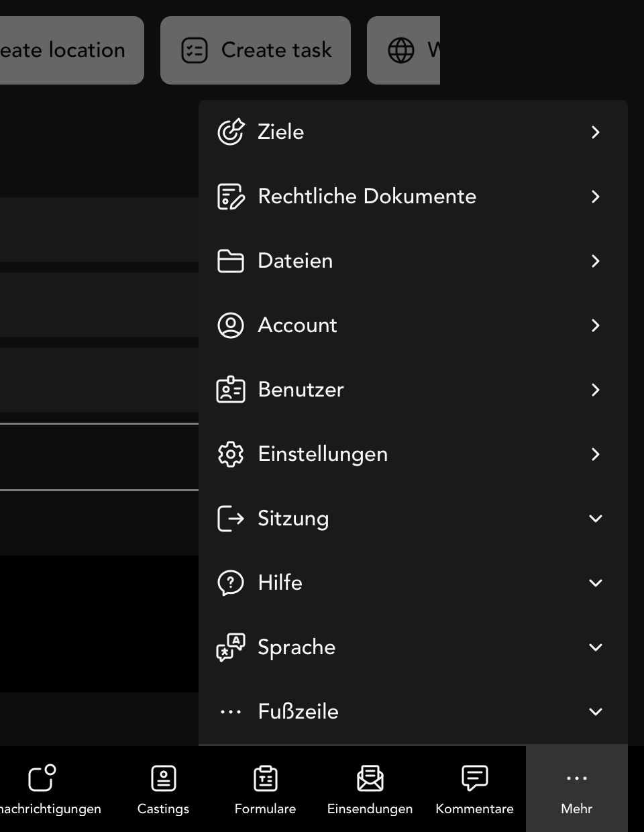This screenshot has width=644, height=832.
Task: Click the Hilfe question bubble icon
Action: (x=231, y=583)
